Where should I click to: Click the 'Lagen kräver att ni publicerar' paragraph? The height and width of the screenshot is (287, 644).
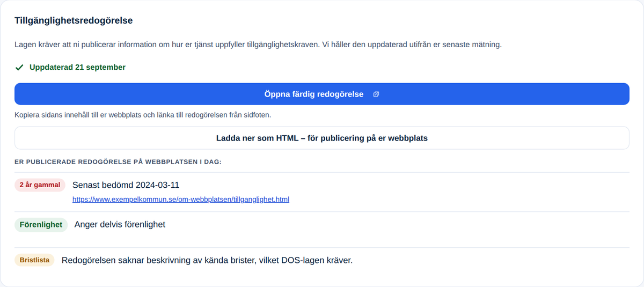(x=258, y=45)
